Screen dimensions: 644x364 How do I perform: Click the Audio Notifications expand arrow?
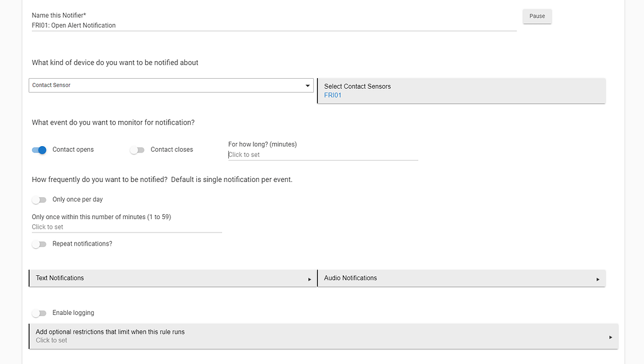tap(597, 278)
